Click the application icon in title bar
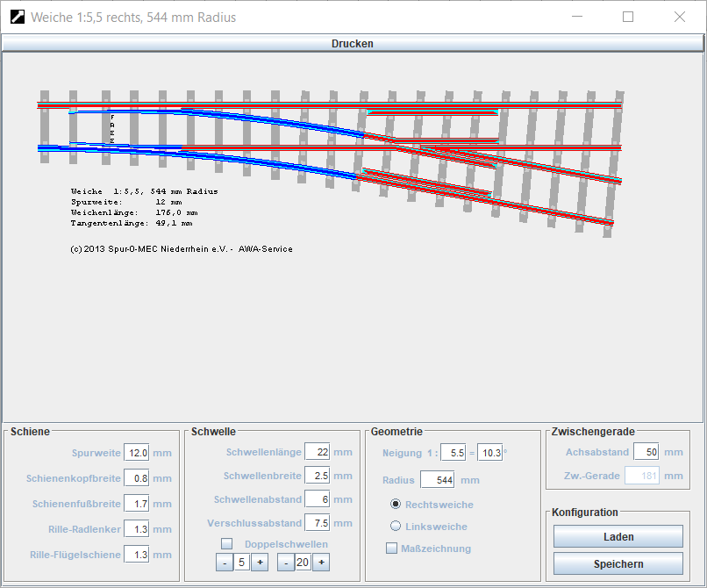The height and width of the screenshot is (588, 707). coord(17,17)
